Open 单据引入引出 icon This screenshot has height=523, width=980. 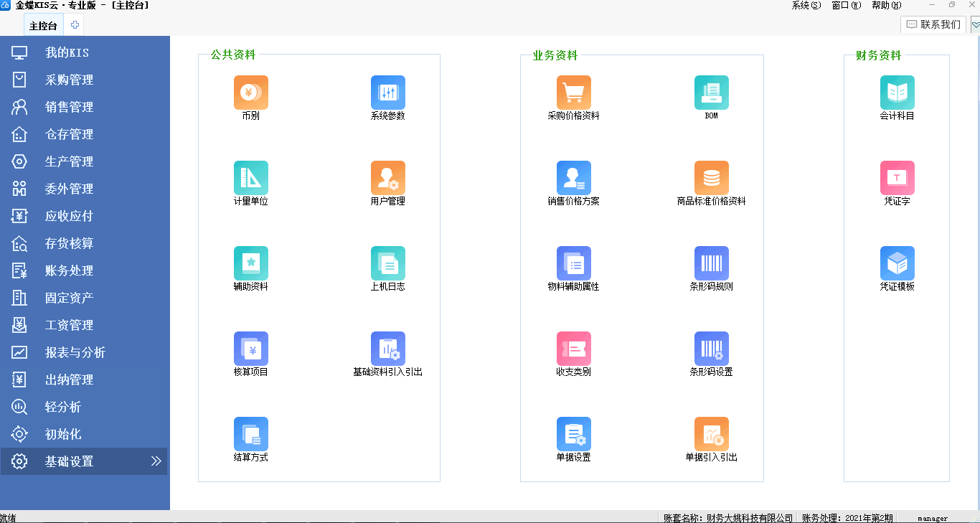[x=712, y=434]
